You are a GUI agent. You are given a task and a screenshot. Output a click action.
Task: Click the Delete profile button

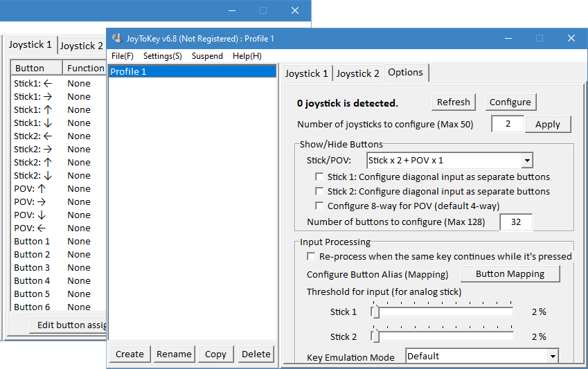click(256, 354)
